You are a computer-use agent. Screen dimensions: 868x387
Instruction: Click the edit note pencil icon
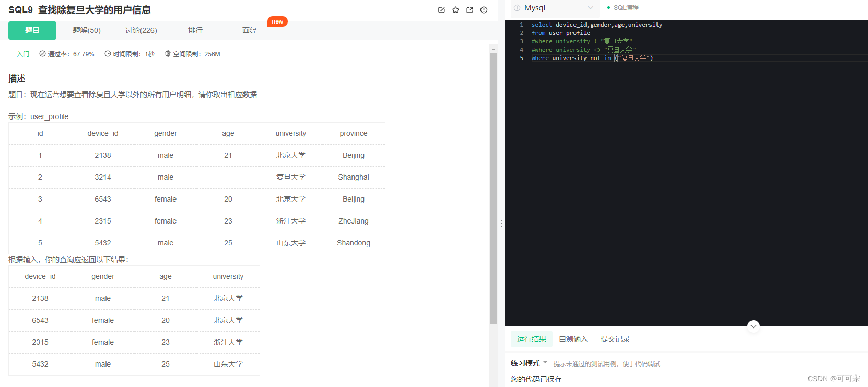[x=441, y=10]
